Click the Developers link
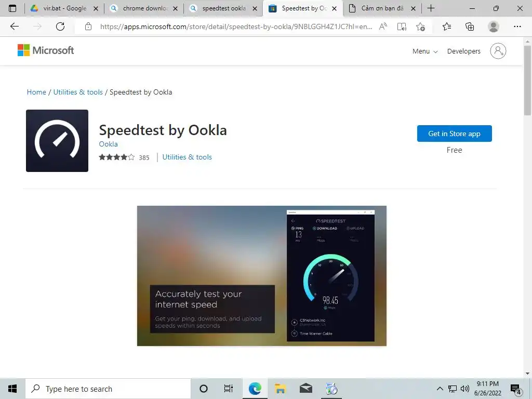The width and height of the screenshot is (532, 399). [x=464, y=51]
